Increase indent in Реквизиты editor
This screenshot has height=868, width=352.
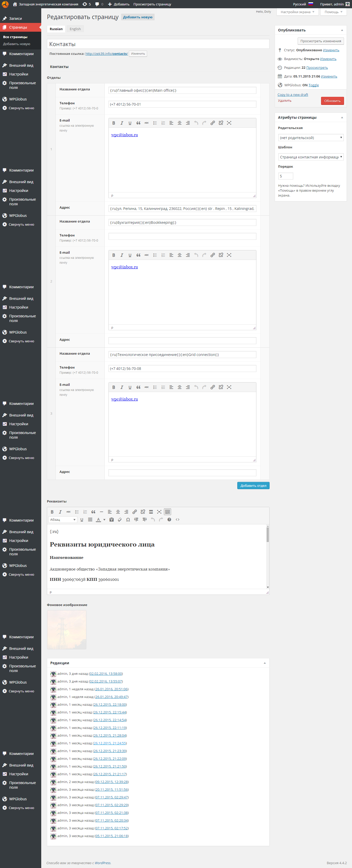point(145,520)
